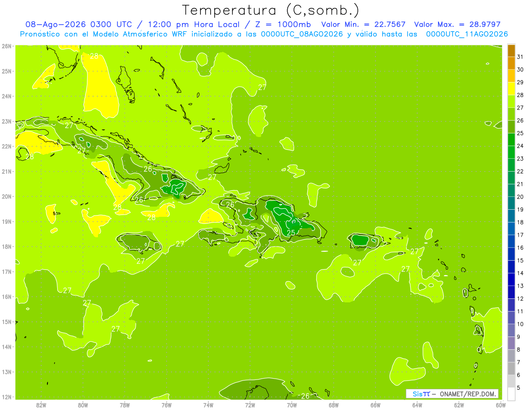Image resolution: width=532 pixels, height=411 pixels.
Task: Click legend value 18
Action: [x=520, y=222]
